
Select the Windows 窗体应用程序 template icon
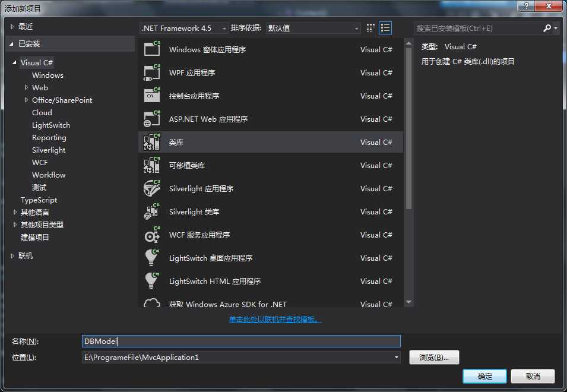(x=152, y=49)
